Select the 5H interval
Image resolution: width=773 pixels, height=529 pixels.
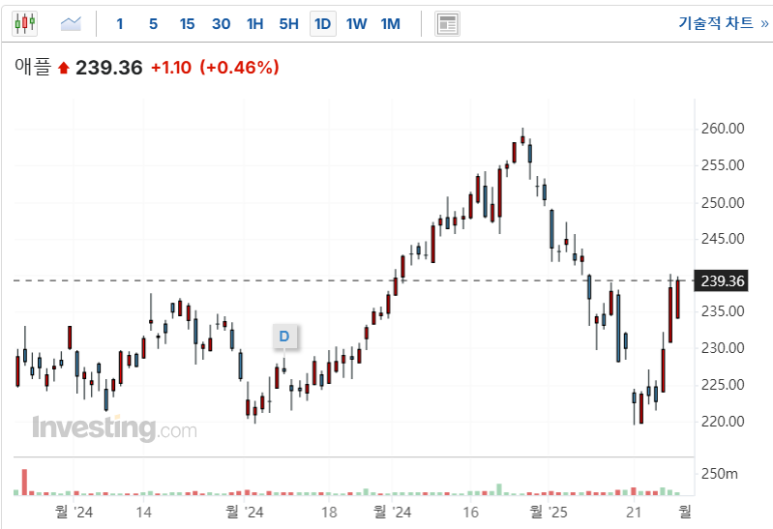pos(289,24)
